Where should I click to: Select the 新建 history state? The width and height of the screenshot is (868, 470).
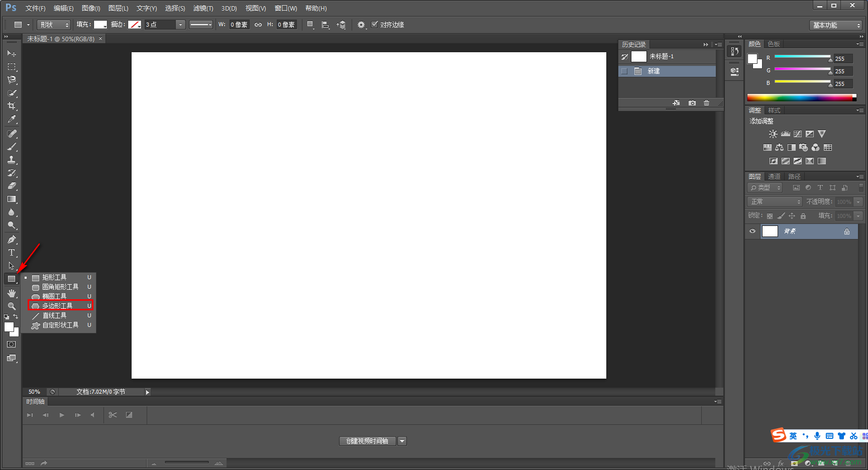tap(667, 71)
